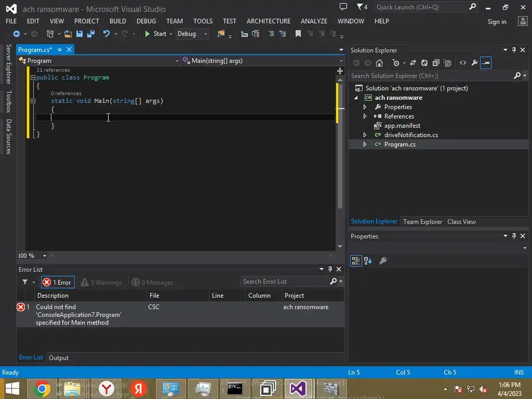Expand the References node

[x=365, y=116]
